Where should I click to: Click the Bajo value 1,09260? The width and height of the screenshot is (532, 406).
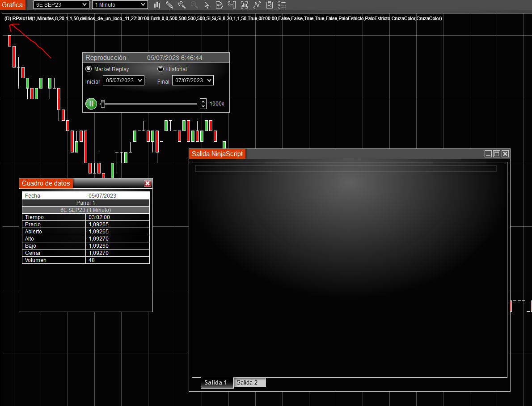pyautogui.click(x=98, y=246)
